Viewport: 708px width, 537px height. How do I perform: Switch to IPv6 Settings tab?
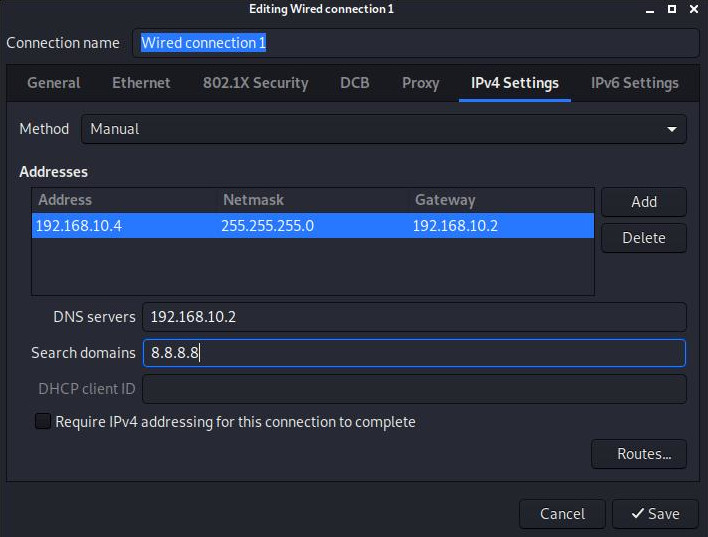(x=634, y=83)
